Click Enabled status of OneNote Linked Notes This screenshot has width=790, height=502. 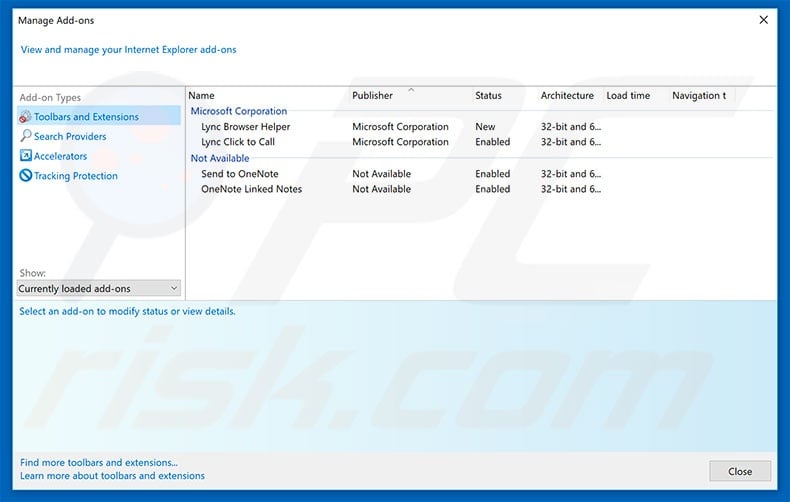coord(493,189)
